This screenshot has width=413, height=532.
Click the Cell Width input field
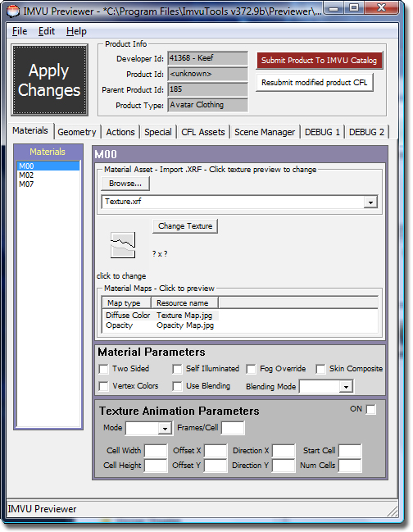click(x=156, y=451)
